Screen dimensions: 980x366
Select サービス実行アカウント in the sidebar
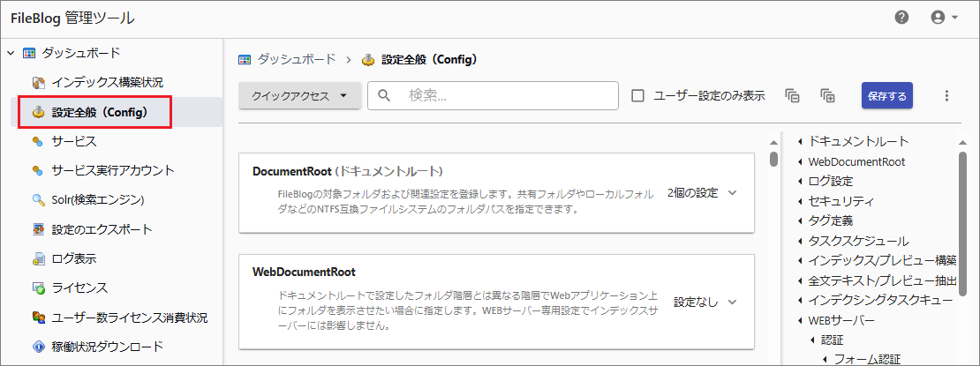click(112, 170)
